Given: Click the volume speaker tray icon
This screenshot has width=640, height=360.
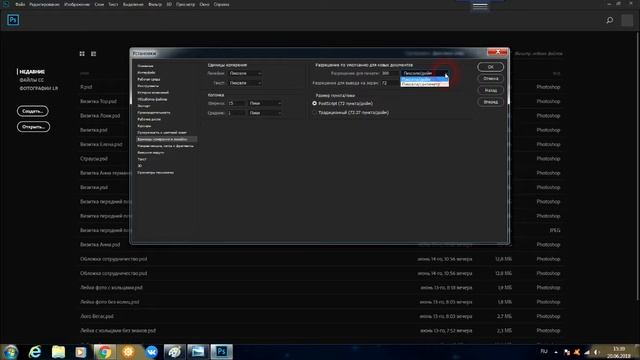Looking at the screenshot, I should [x=597, y=352].
